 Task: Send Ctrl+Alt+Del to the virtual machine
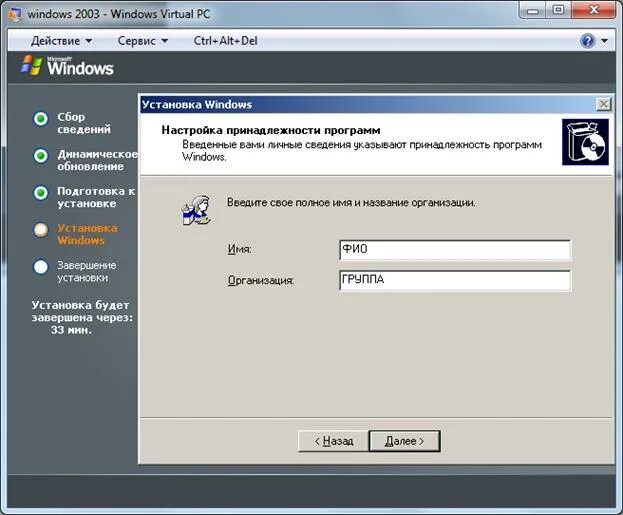click(225, 41)
